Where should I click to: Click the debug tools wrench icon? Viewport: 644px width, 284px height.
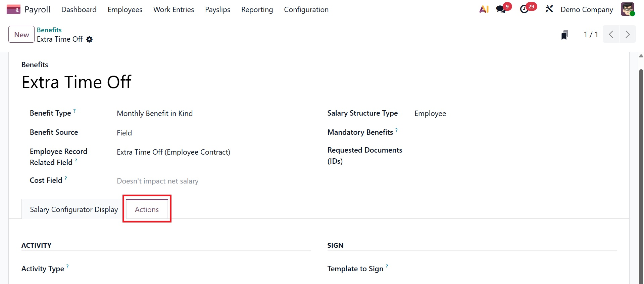point(549,9)
